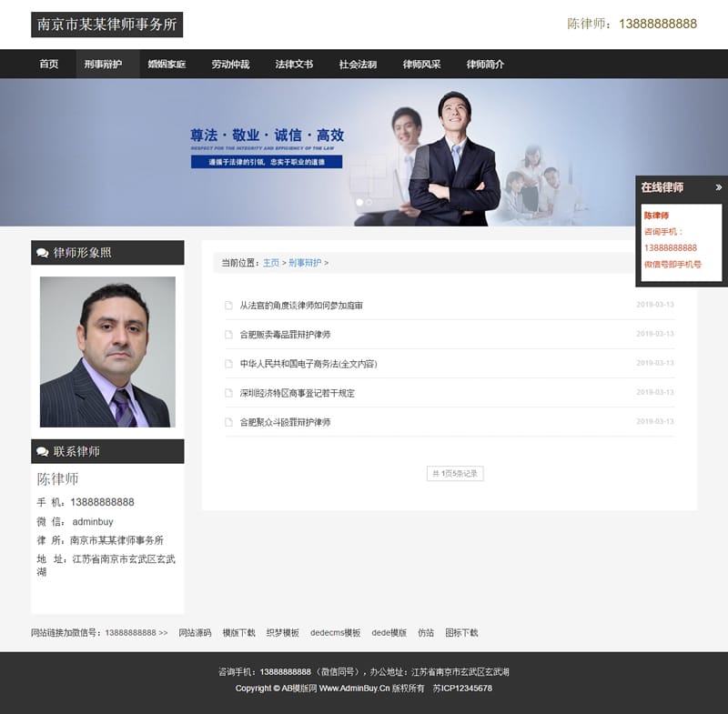Click the document icon beside 中华人民共和国电子商务法

227,363
